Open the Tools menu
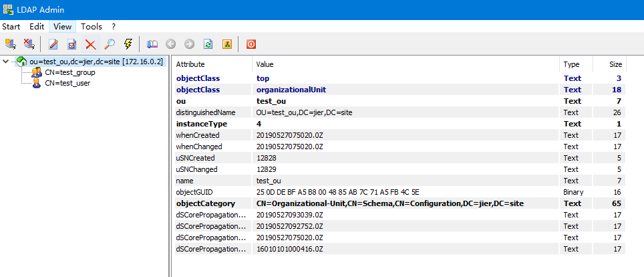The height and width of the screenshot is (277, 644). pos(91,26)
